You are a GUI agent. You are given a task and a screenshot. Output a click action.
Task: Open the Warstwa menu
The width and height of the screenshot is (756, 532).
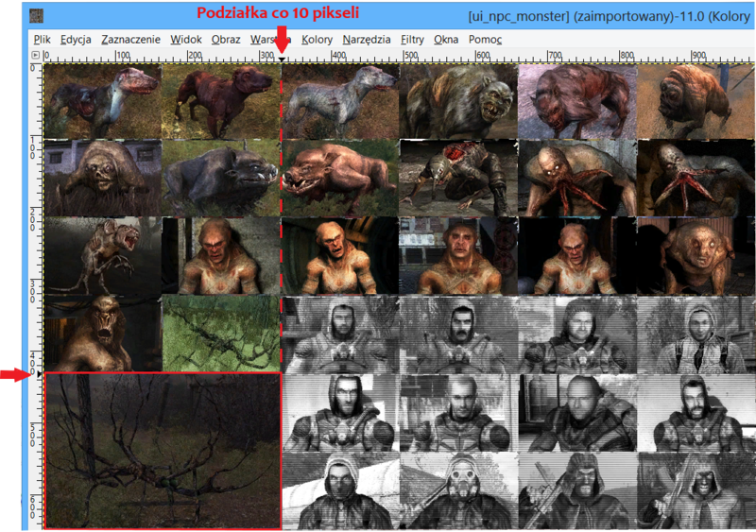click(270, 40)
